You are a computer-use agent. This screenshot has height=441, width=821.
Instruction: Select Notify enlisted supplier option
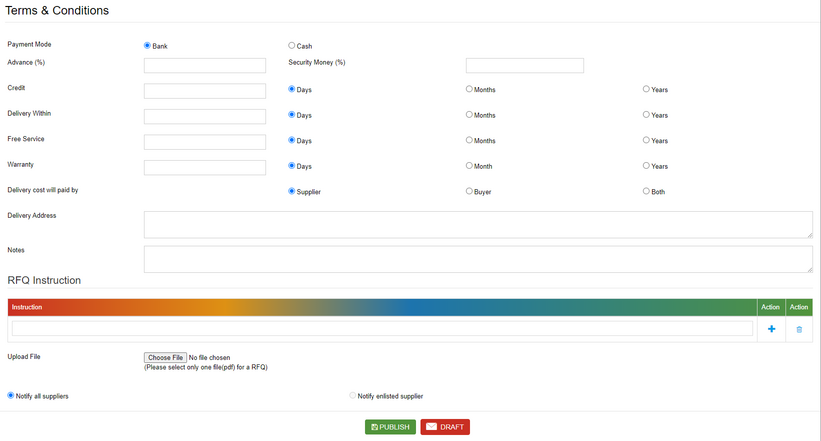point(353,396)
